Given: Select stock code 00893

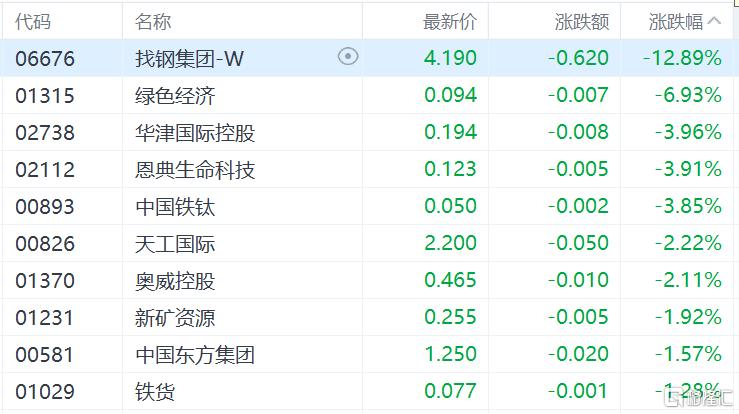Looking at the screenshot, I should pos(45,207).
